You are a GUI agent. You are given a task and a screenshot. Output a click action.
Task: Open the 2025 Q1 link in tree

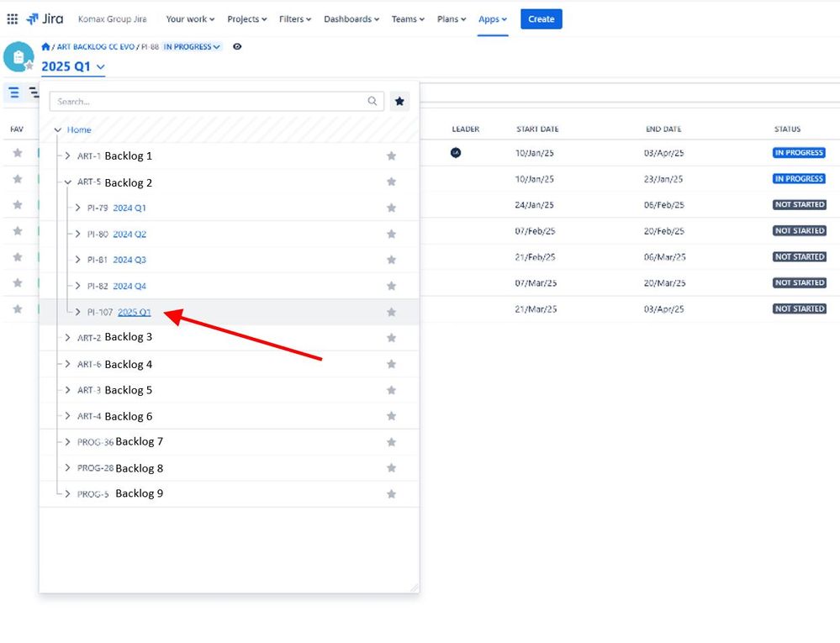point(135,312)
